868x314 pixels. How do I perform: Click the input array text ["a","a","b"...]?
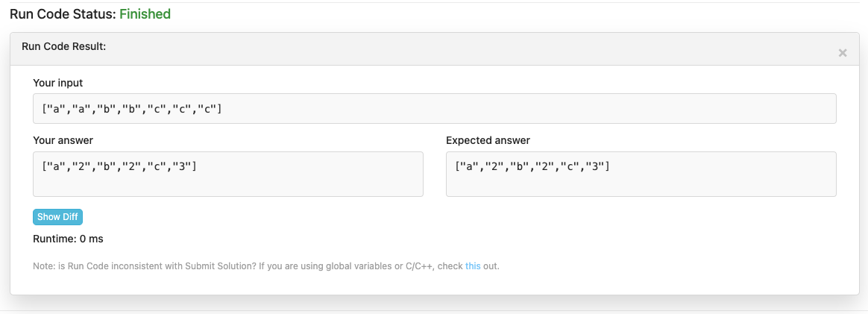click(x=132, y=109)
